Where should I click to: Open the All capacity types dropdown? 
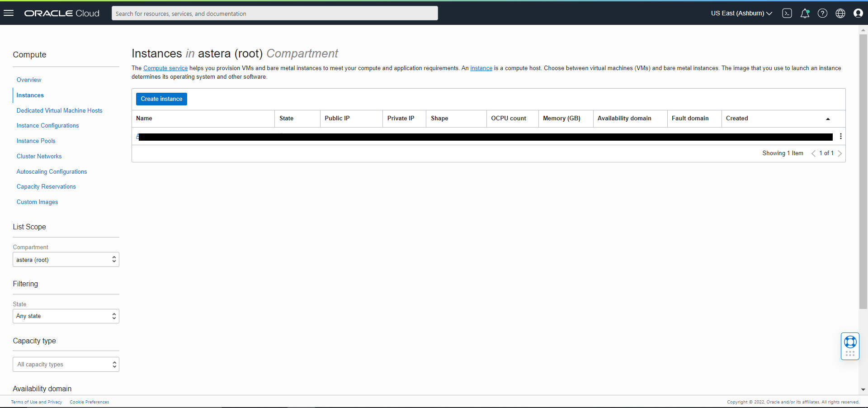coord(66,365)
